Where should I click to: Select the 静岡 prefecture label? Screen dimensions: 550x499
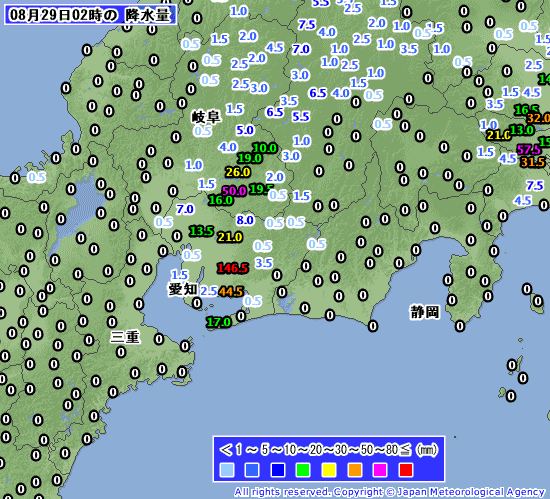[x=425, y=312]
